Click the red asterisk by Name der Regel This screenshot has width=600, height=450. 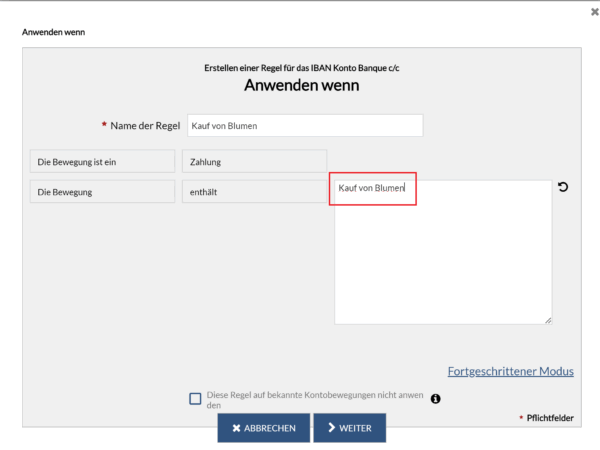click(104, 124)
